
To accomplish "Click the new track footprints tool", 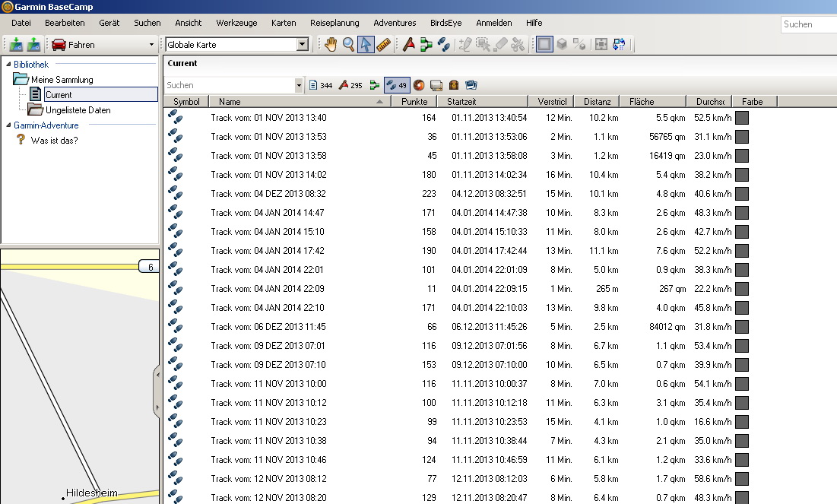I will coord(444,45).
